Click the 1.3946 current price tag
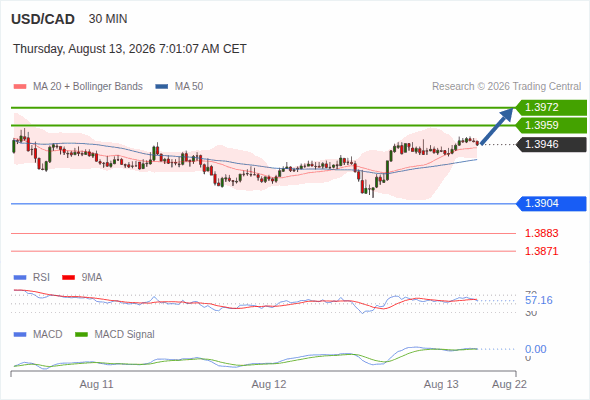The image size is (590, 400). pyautogui.click(x=551, y=144)
